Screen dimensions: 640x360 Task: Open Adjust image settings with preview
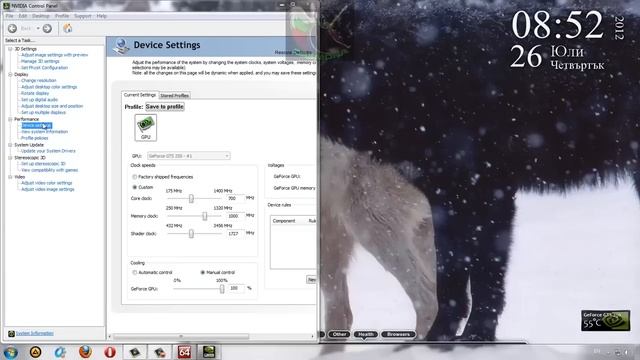click(x=55, y=55)
